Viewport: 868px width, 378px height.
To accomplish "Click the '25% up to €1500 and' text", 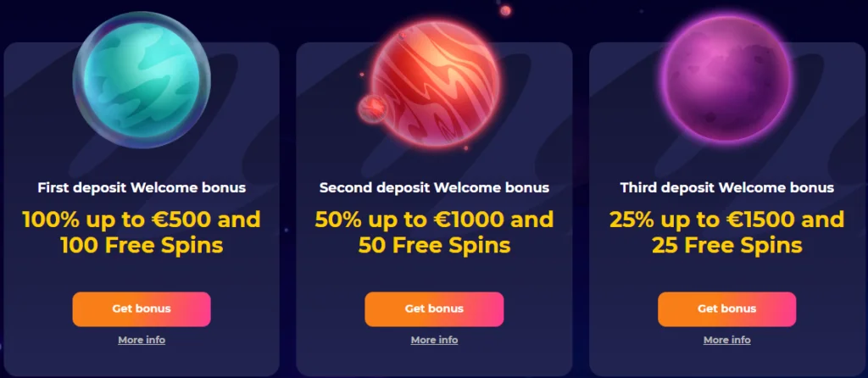I will pos(726,220).
